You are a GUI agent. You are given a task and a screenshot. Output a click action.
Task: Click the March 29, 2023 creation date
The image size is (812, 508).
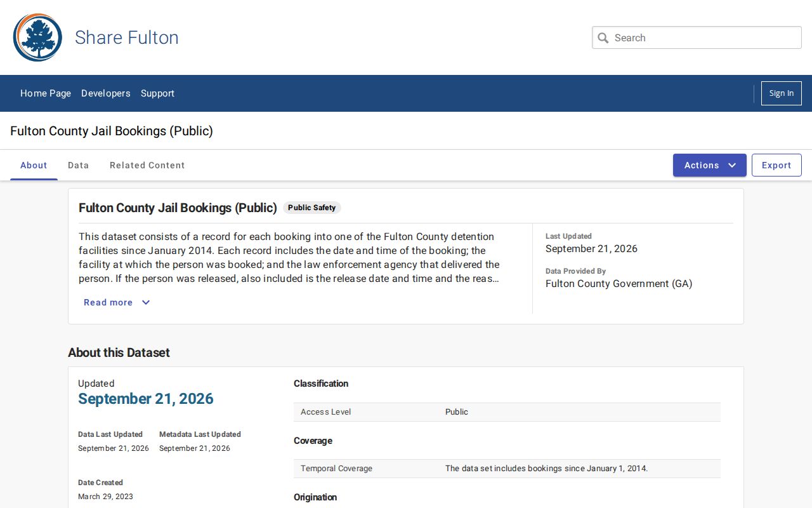(105, 497)
